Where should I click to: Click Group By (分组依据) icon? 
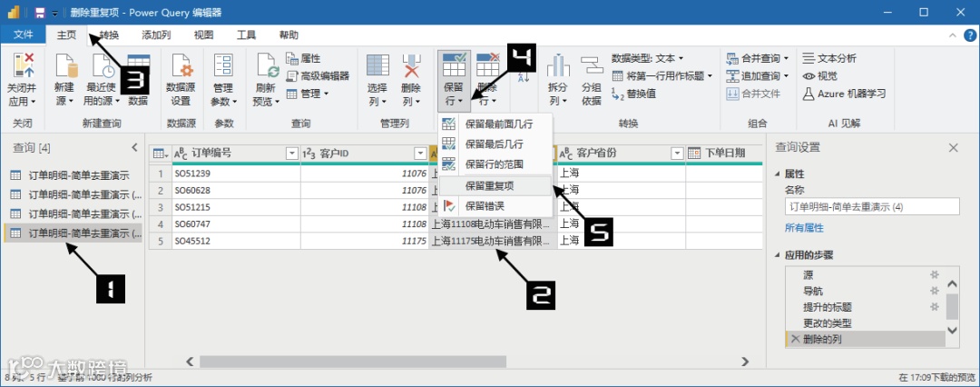click(x=592, y=65)
